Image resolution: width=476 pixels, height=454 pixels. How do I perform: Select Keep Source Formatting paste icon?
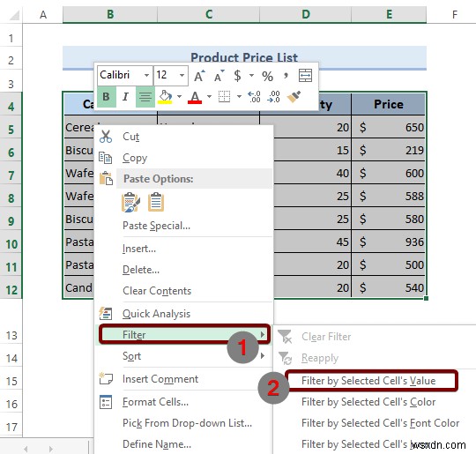130,202
